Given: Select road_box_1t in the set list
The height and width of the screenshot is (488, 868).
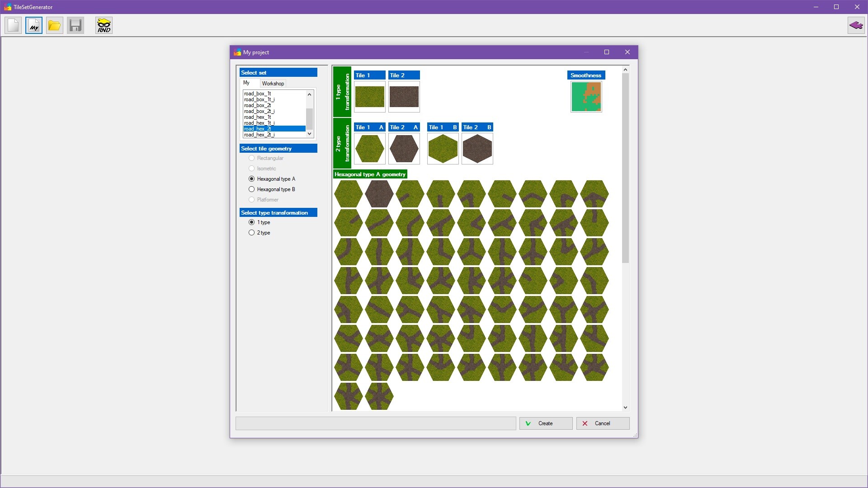Looking at the screenshot, I should pos(259,94).
